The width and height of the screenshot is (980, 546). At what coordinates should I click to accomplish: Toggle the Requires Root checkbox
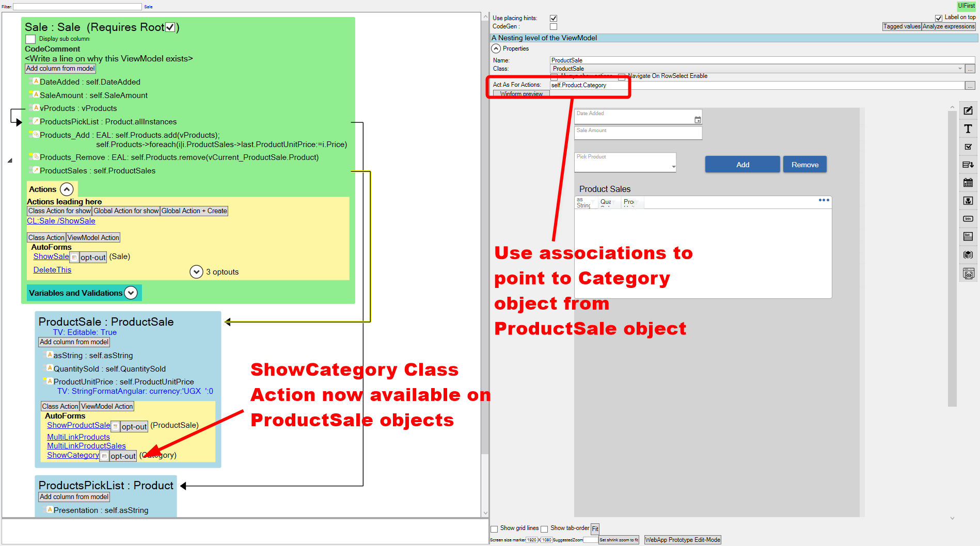(170, 27)
